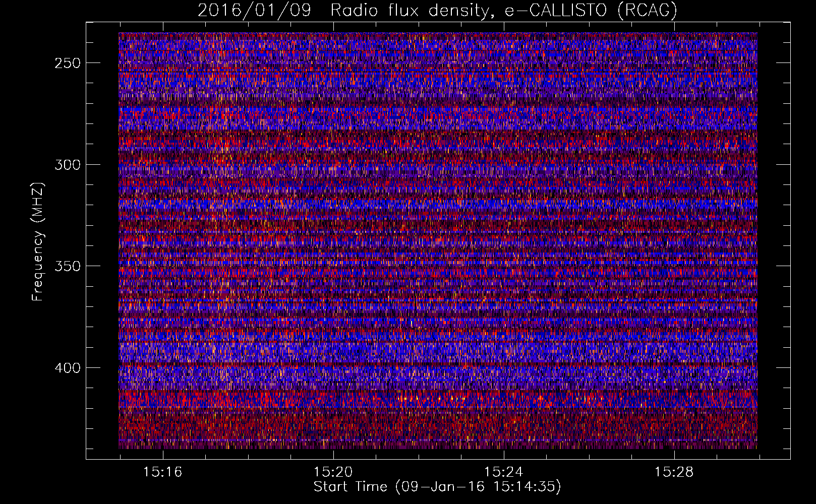Click the 300 frequency tick label

[68, 165]
